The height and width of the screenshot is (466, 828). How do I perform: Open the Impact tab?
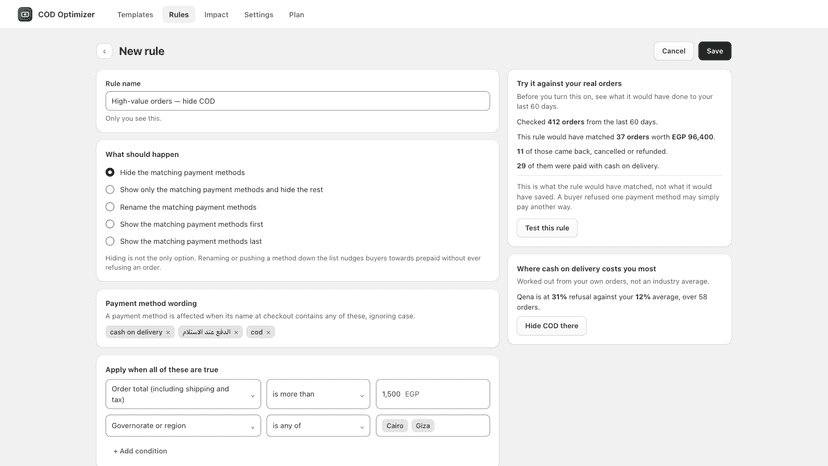click(217, 15)
